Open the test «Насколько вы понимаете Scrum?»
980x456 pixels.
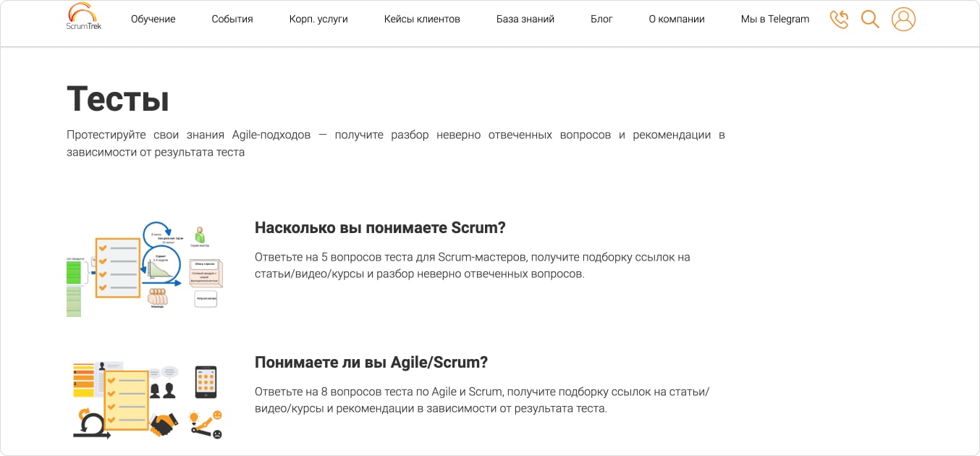pos(380,227)
